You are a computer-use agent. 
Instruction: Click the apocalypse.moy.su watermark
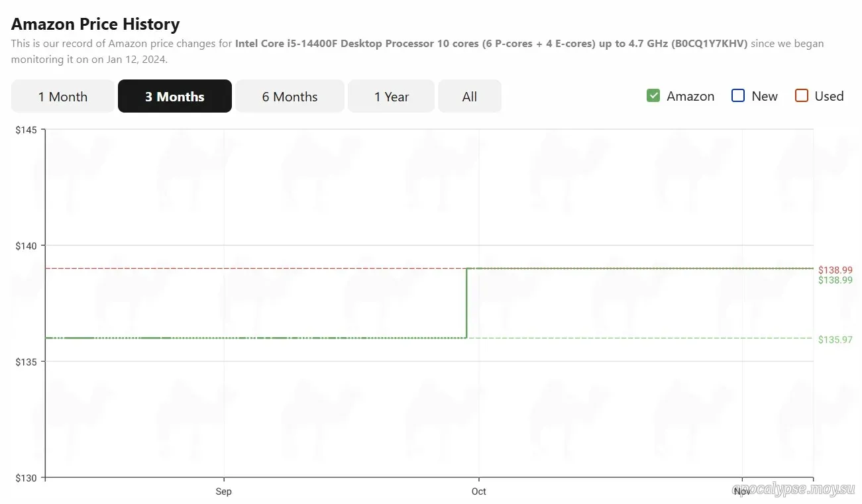pos(794,489)
